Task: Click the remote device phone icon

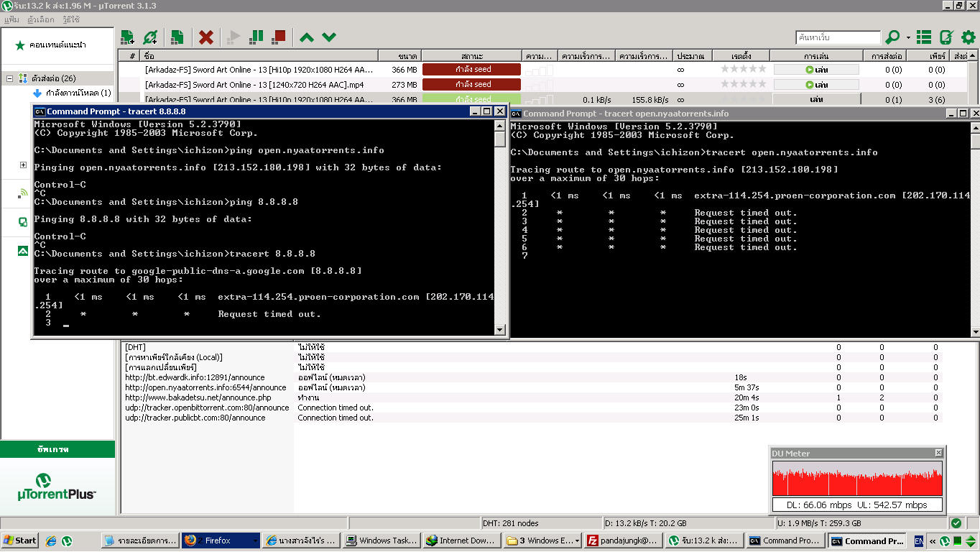Action: click(x=946, y=37)
